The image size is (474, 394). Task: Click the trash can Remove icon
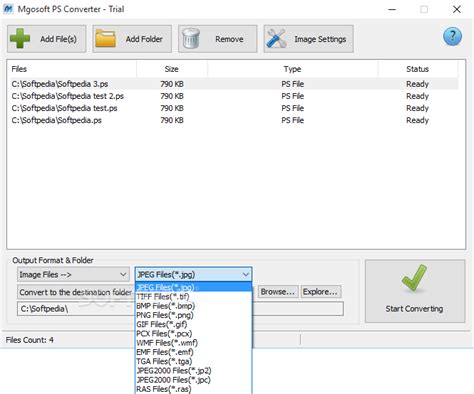click(x=191, y=38)
